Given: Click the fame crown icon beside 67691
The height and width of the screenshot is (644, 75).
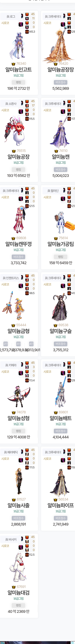Looking at the screenshot, I should click(x=14, y=587).
